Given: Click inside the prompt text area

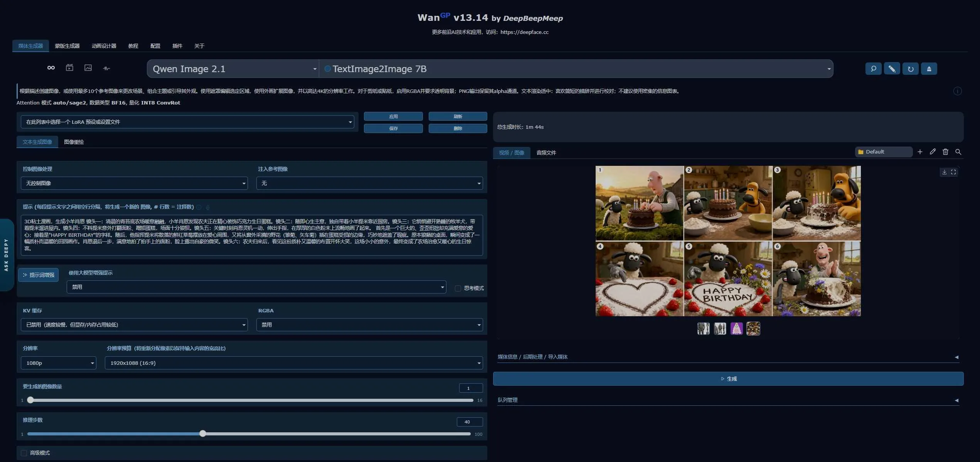Looking at the screenshot, I should 252,235.
